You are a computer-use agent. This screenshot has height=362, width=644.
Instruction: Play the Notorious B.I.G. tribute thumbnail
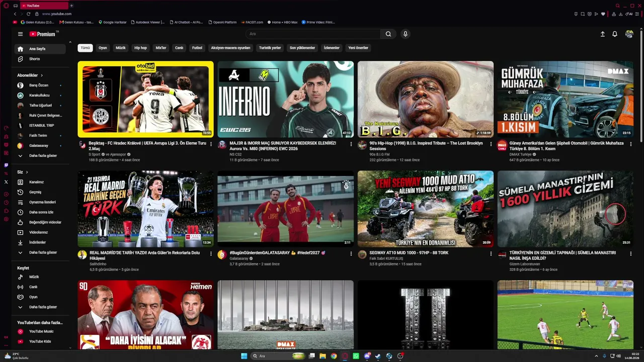coord(426,99)
